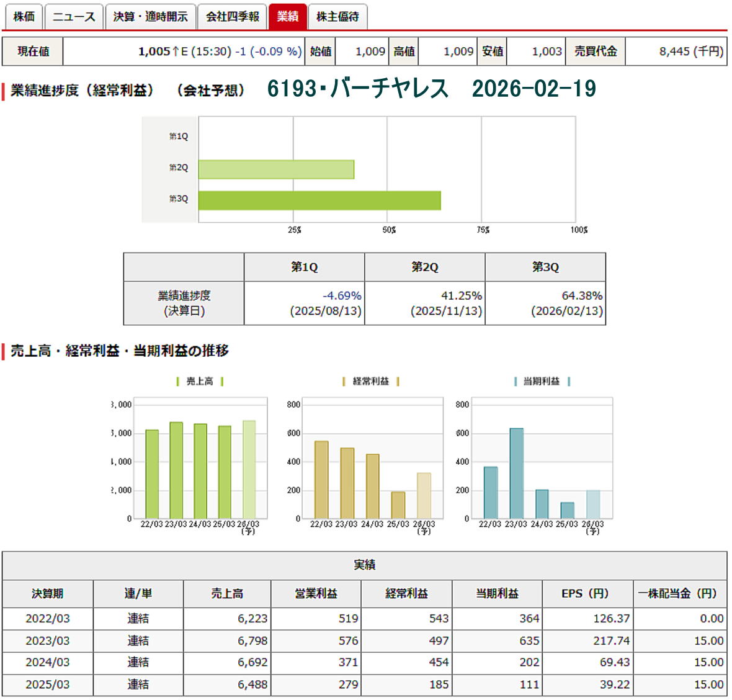Click the 現在値 price 1,005 cell
The width and height of the screenshot is (732, 700).
pos(183,52)
